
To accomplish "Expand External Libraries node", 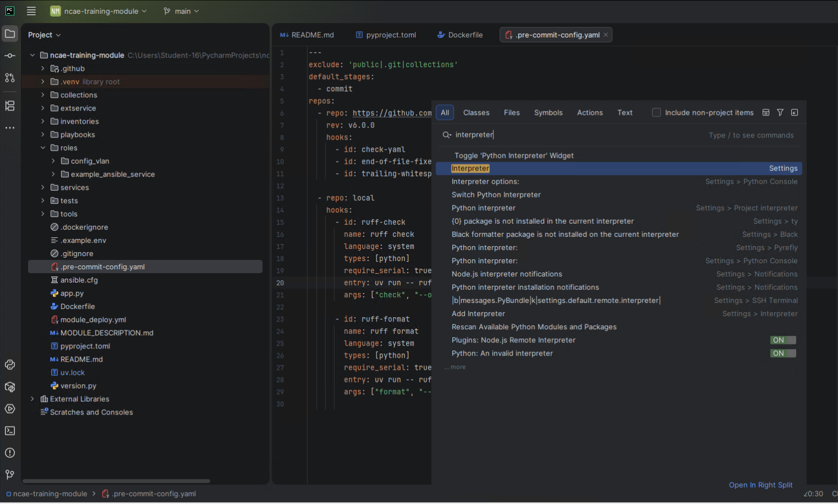I will [32, 399].
